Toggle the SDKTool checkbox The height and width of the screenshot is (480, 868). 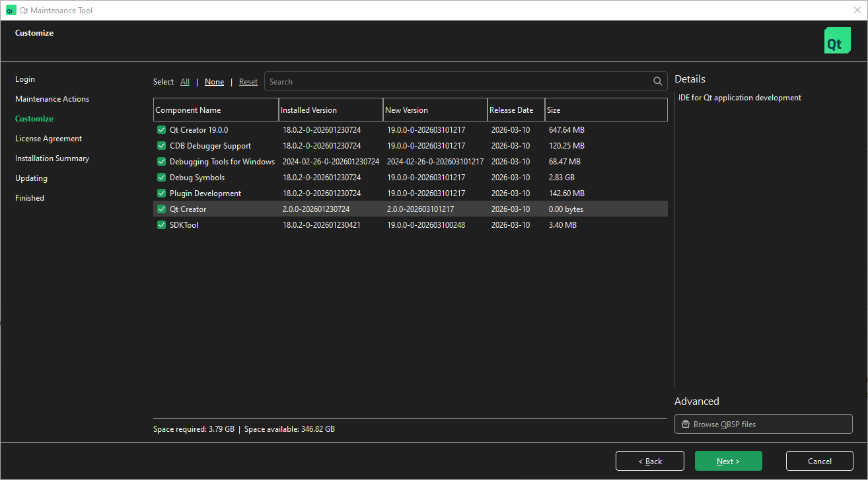coord(161,225)
